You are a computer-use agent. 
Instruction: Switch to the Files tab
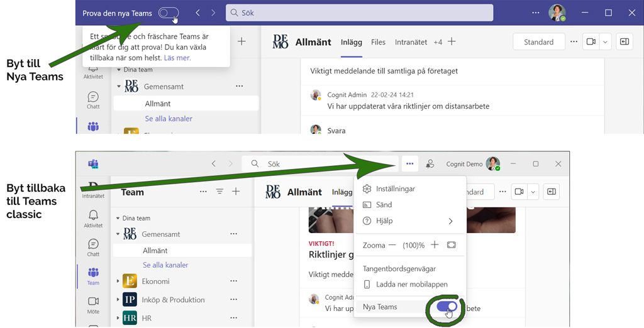tap(378, 42)
